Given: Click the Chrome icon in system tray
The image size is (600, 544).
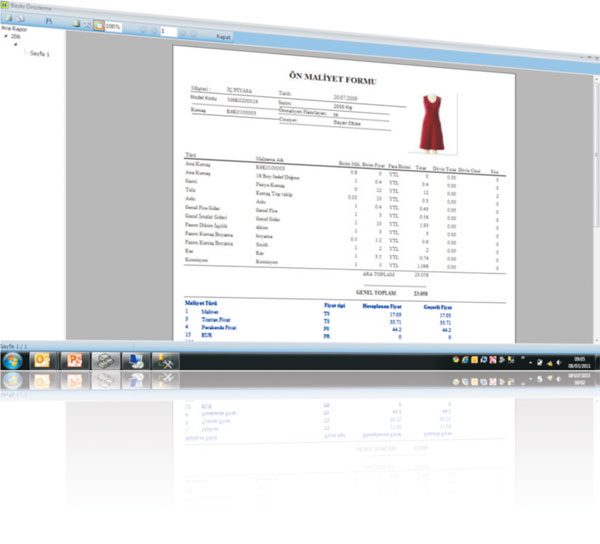Looking at the screenshot, I should [455, 360].
